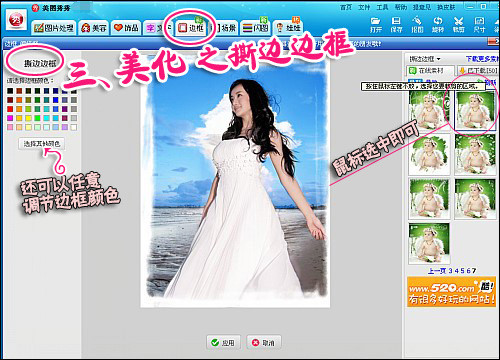The image size is (500, 360).
Task: Go to frame page 5
Action: coord(463,271)
